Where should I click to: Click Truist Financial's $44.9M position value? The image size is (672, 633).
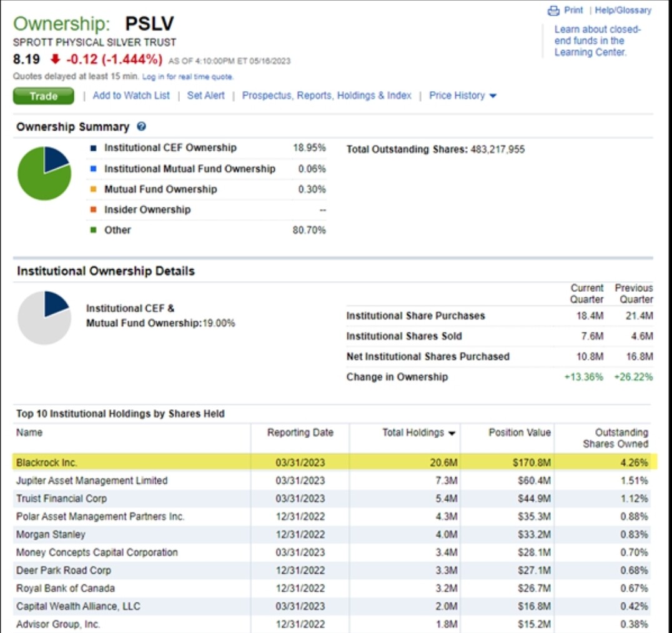534,498
